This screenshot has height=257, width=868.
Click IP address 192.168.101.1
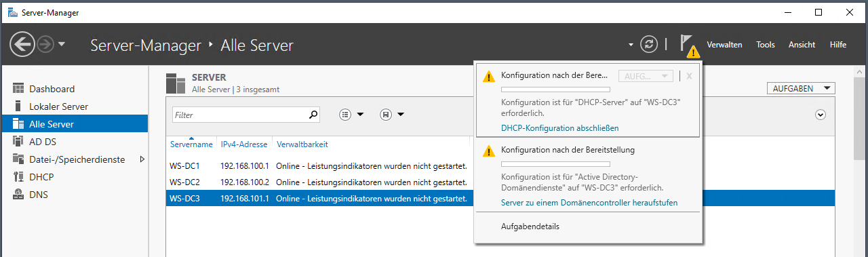coord(245,199)
